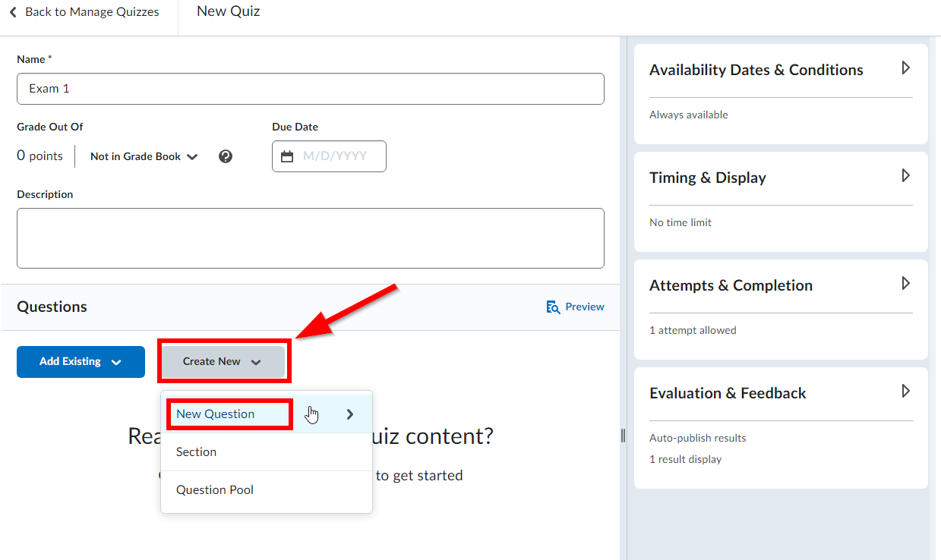
Task: Choose Section from the Create New menu
Action: coord(196,451)
